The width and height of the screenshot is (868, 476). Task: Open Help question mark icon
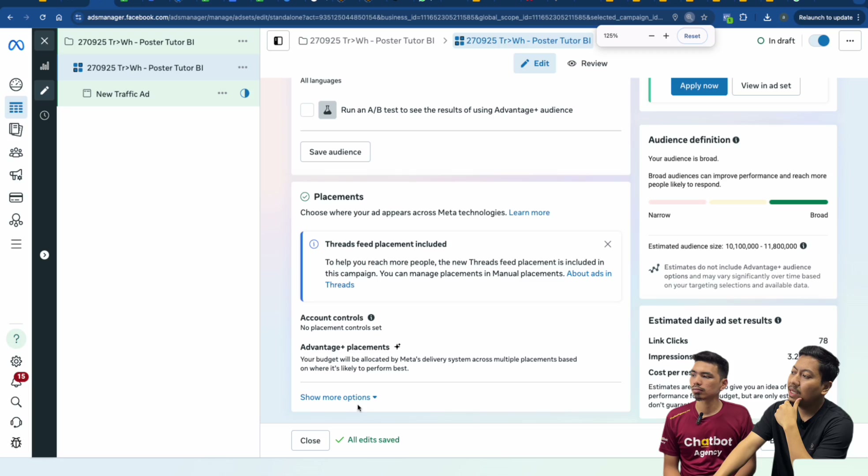click(x=16, y=338)
